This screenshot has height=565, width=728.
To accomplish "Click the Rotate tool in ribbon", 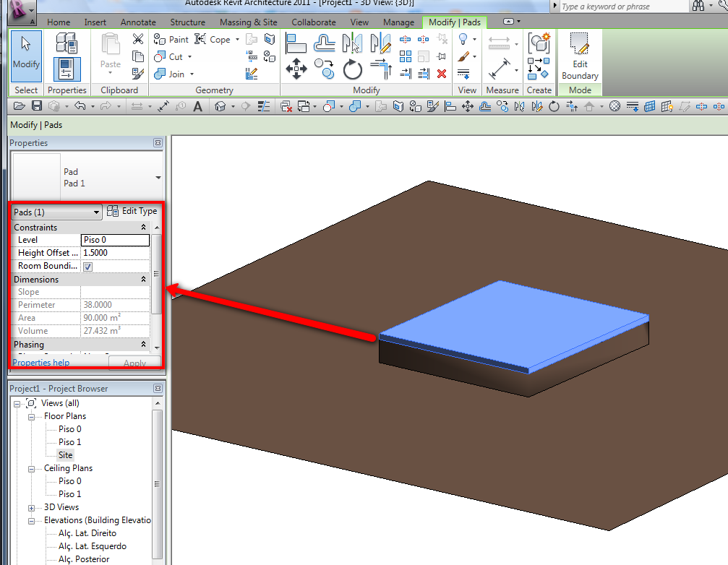I will tap(352, 70).
